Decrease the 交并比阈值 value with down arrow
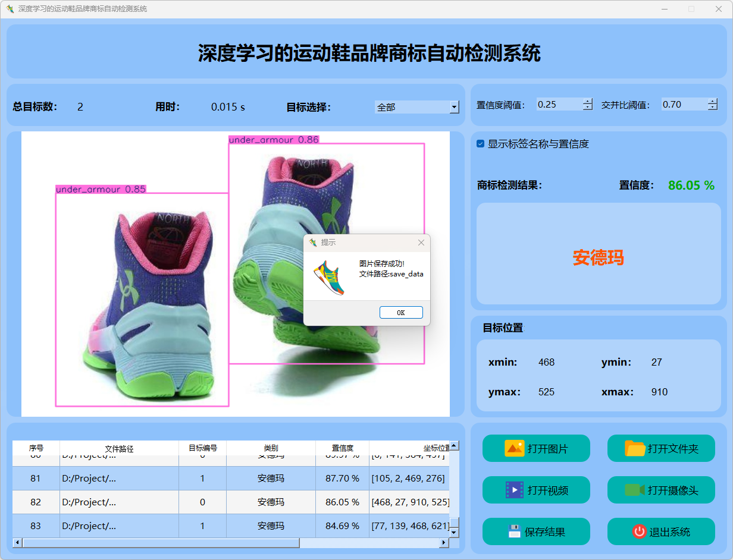Image resolution: width=733 pixels, height=560 pixels. 713,108
